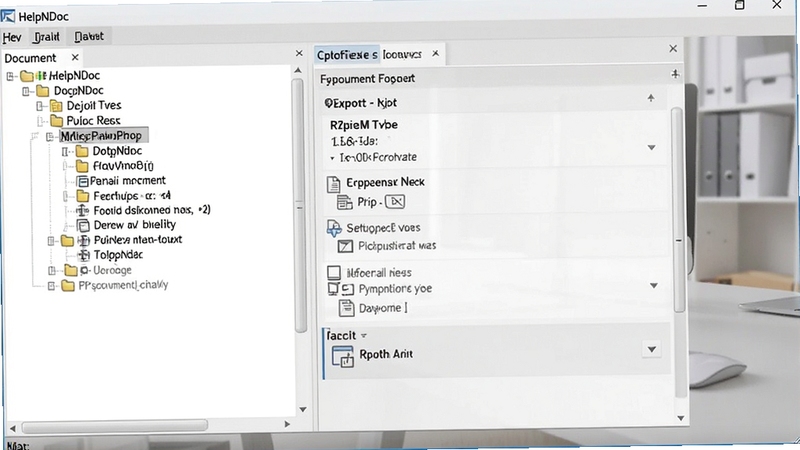Close the Cptofiexe s Iooavvcs tab
This screenshot has height=450, width=800.
click(x=435, y=53)
